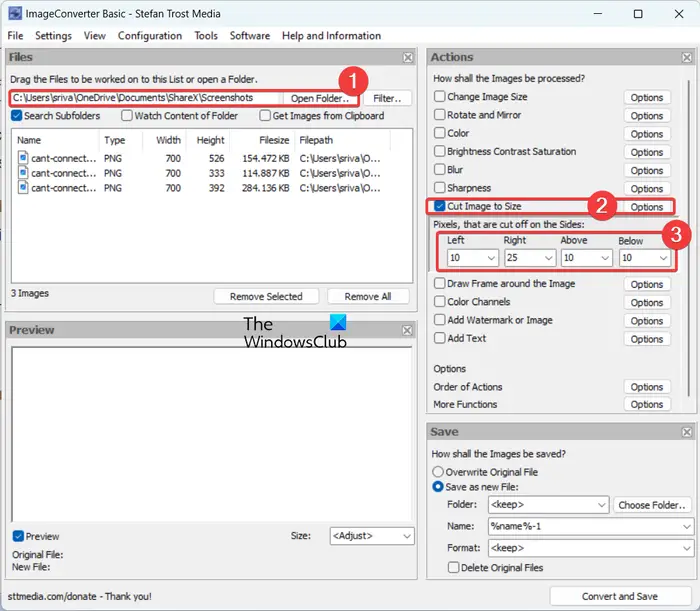Open the Tools menu

pyautogui.click(x=206, y=36)
